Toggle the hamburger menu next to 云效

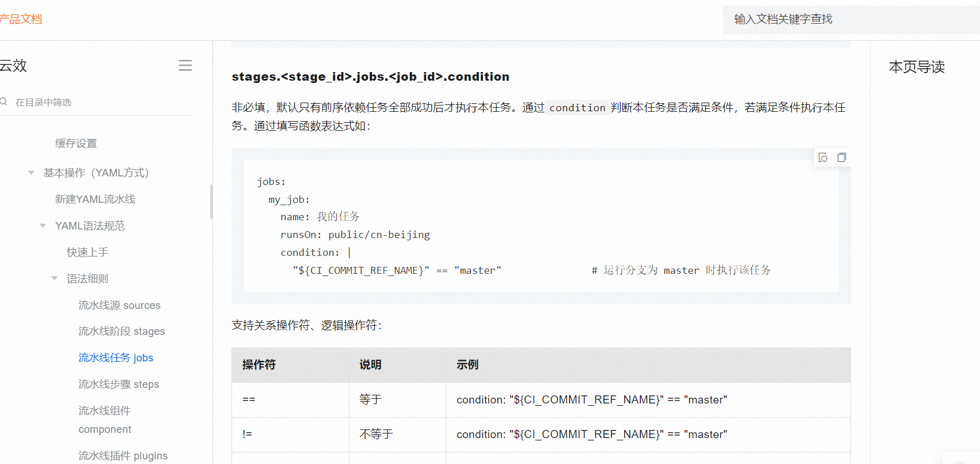click(x=185, y=66)
